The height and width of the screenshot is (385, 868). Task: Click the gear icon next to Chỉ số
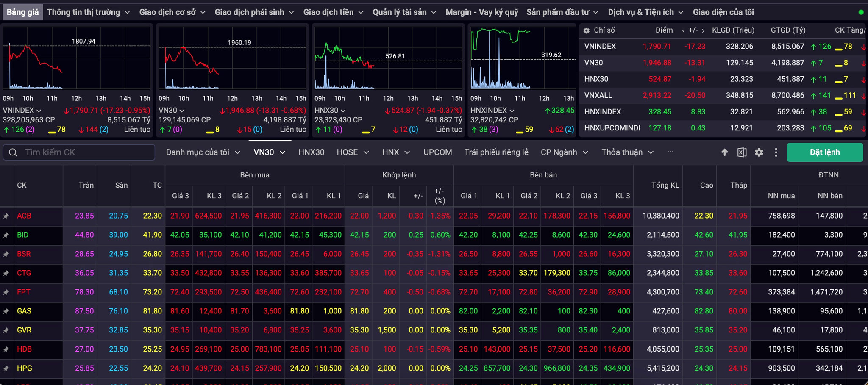[587, 30]
